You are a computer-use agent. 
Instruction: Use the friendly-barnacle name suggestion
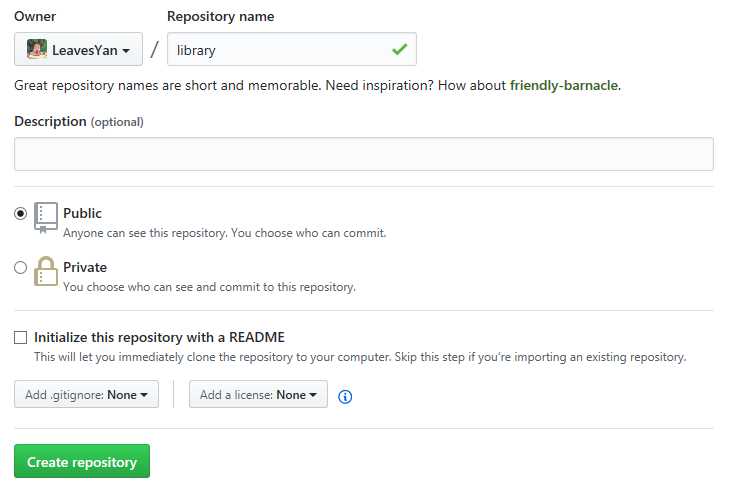tap(564, 86)
